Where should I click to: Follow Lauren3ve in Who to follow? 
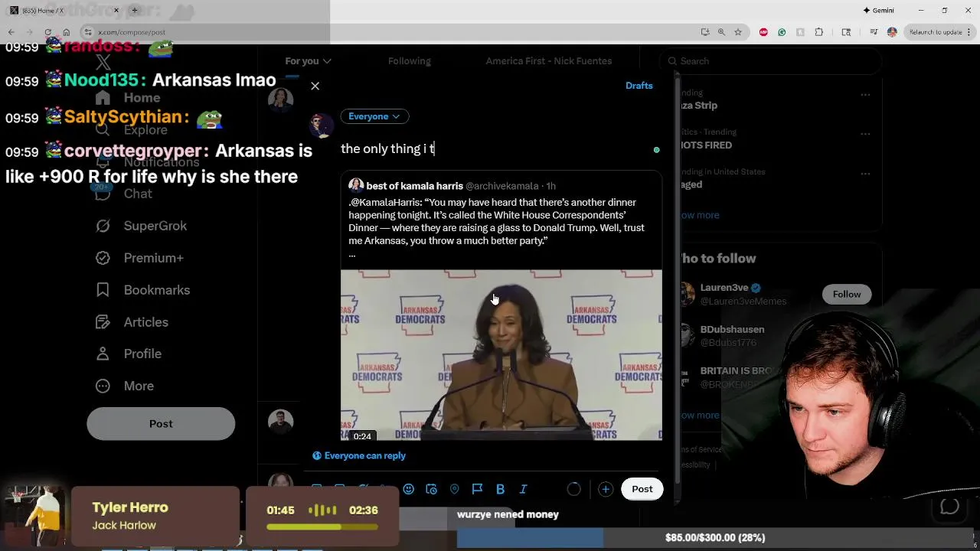847,294
